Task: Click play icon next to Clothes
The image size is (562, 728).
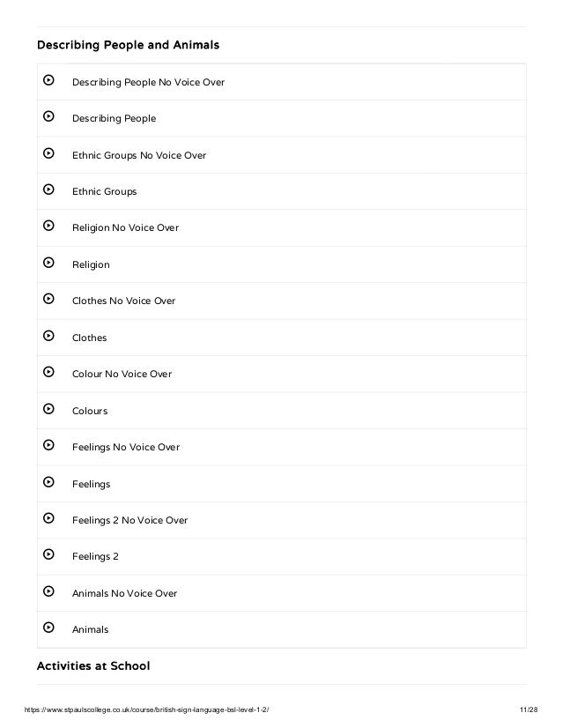Action: 49,338
